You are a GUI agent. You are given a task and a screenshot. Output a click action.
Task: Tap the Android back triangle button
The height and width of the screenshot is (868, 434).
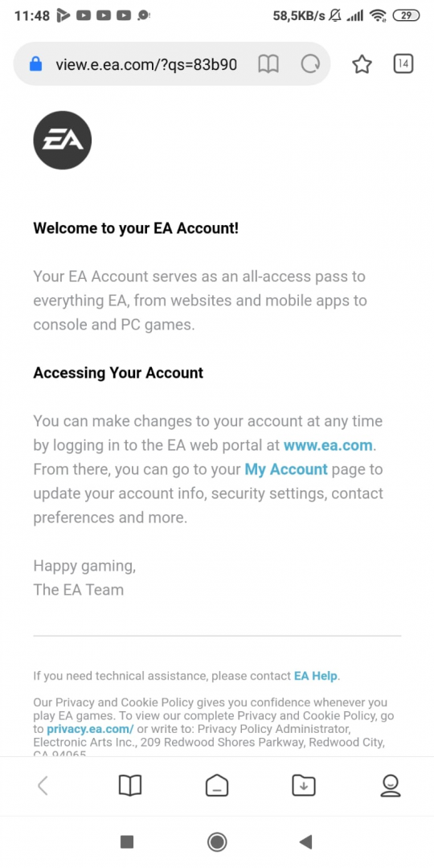(x=305, y=842)
